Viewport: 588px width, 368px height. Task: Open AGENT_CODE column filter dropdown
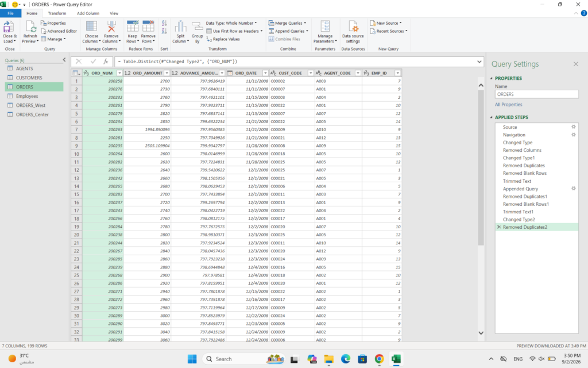(x=358, y=73)
